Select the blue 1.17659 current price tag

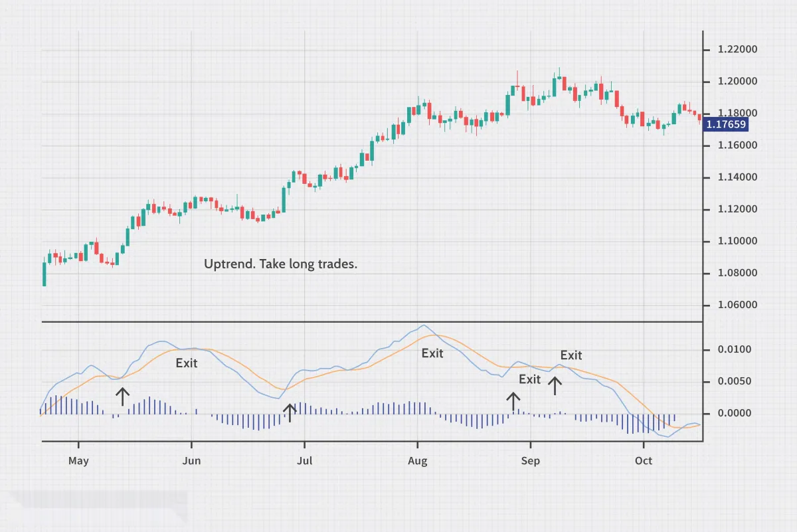pos(725,124)
